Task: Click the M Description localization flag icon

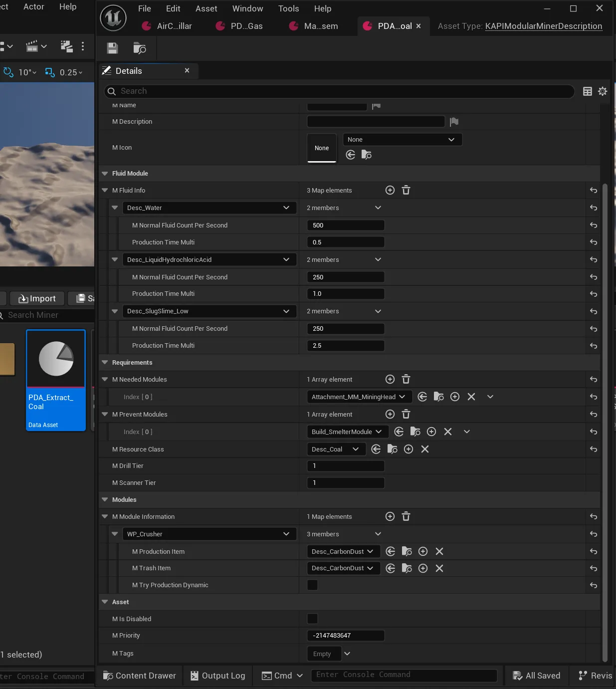Action: [454, 122]
